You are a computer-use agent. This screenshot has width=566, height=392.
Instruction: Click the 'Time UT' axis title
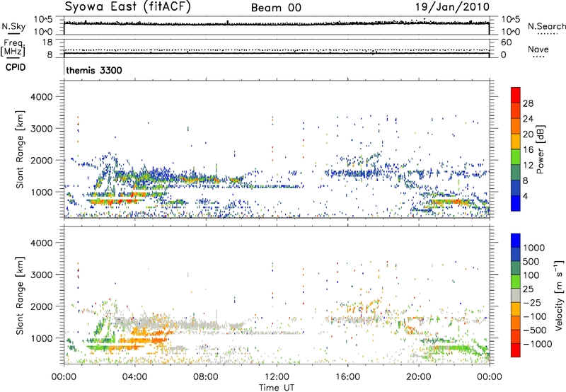pos(277,388)
